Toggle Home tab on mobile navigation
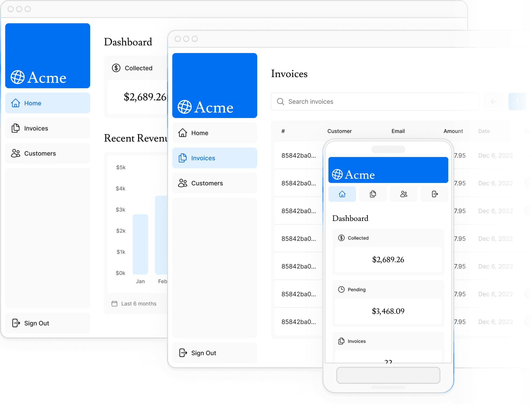Image resolution: width=532 pixels, height=404 pixels. pyautogui.click(x=342, y=193)
